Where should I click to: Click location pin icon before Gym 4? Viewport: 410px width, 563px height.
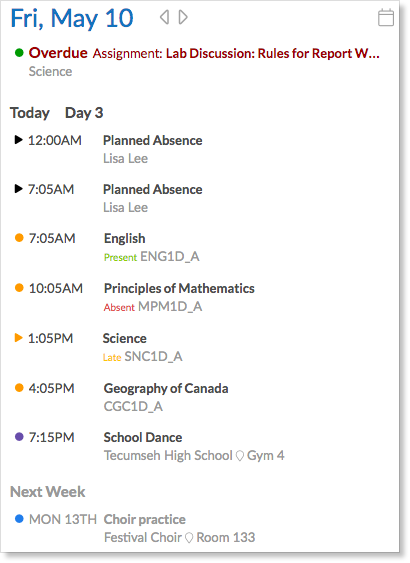point(240,456)
